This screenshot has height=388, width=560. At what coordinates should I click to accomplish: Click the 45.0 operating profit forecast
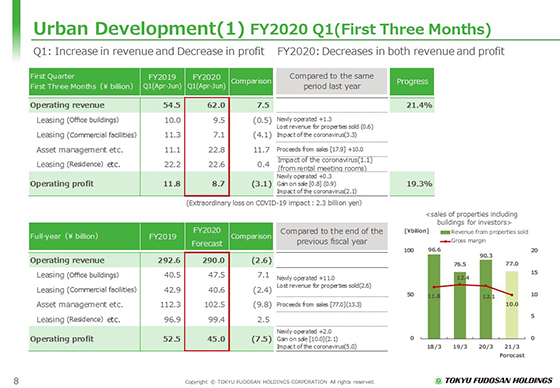point(216,339)
